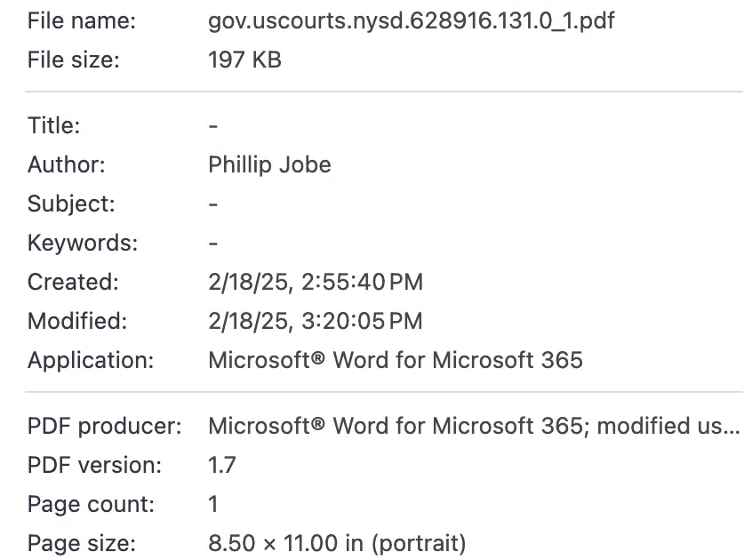Click the Modified label
Screen dimensions: 752x560
click(x=77, y=321)
